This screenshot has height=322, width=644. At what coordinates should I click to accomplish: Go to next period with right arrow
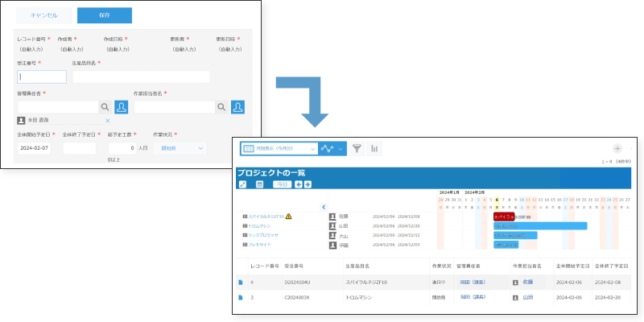[308, 184]
